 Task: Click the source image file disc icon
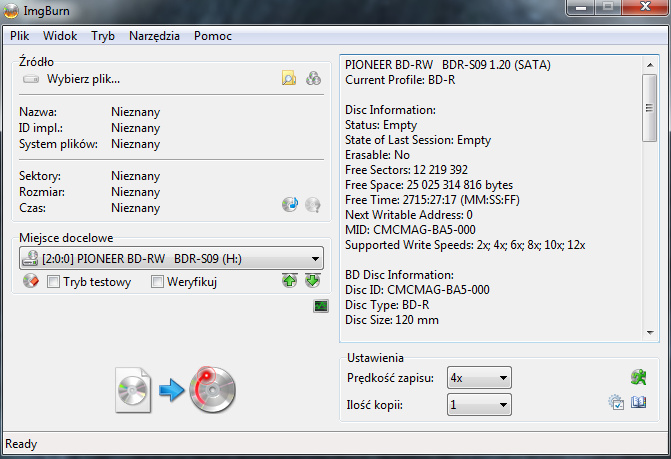coord(133,390)
